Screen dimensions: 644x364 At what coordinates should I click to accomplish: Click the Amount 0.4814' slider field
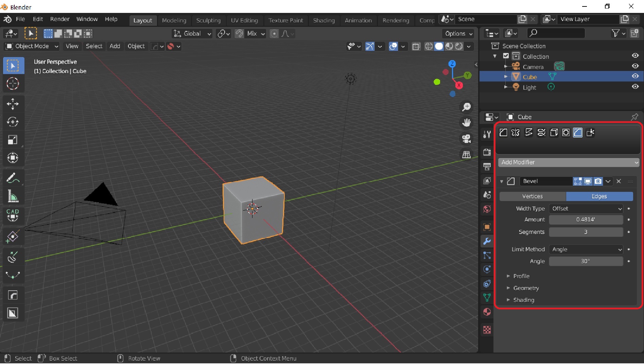(586, 220)
